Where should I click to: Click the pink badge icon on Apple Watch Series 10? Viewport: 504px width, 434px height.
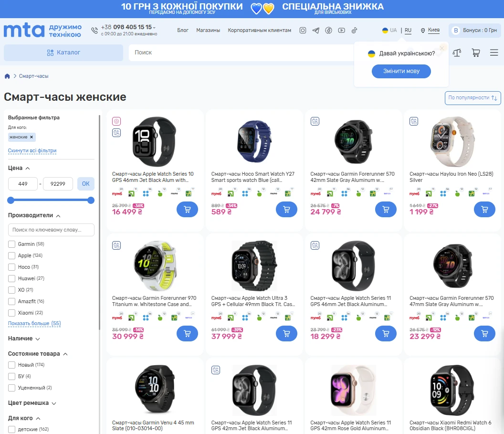click(116, 121)
